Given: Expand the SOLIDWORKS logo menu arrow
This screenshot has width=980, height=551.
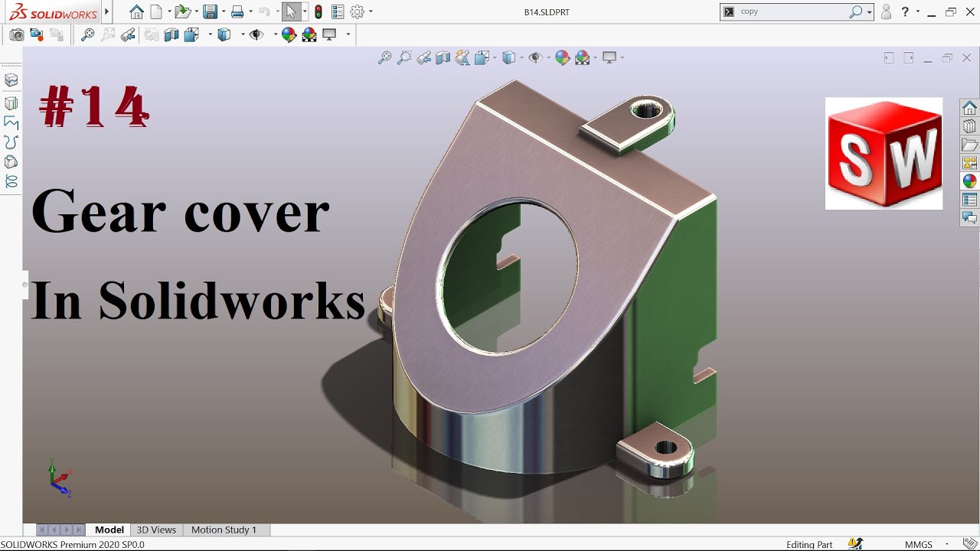Looking at the screenshot, I should pos(106,12).
